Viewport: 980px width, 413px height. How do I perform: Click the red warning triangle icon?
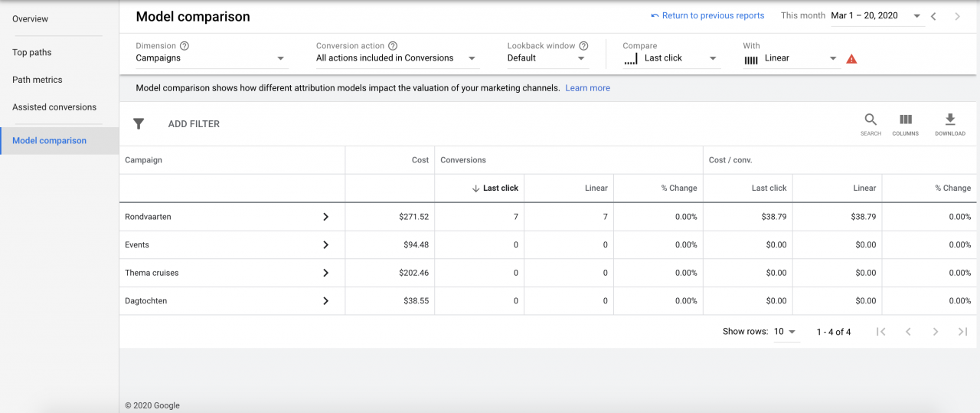point(851,59)
